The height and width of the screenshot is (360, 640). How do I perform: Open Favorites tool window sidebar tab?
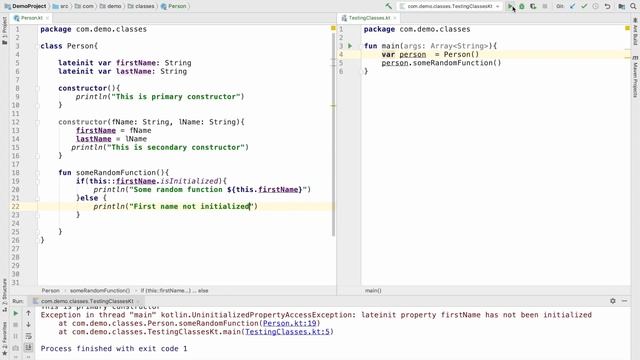coord(4,338)
